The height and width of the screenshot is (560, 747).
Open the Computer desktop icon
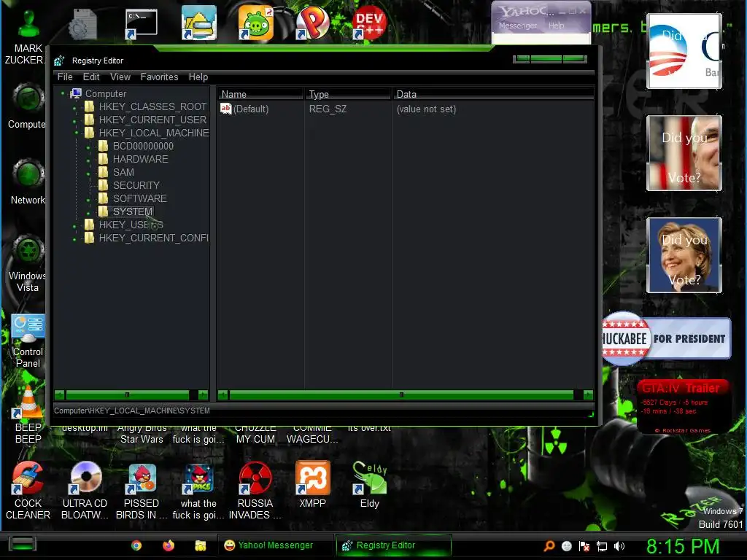28,99
